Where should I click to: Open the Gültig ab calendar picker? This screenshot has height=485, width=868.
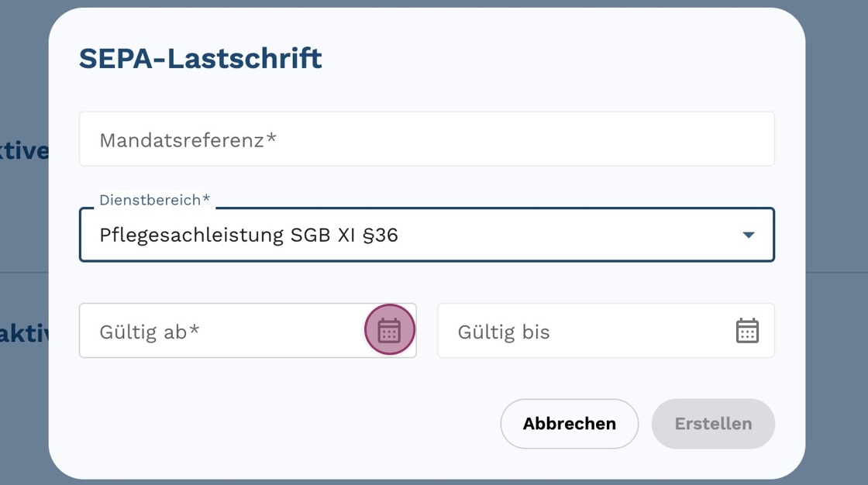[x=389, y=331]
